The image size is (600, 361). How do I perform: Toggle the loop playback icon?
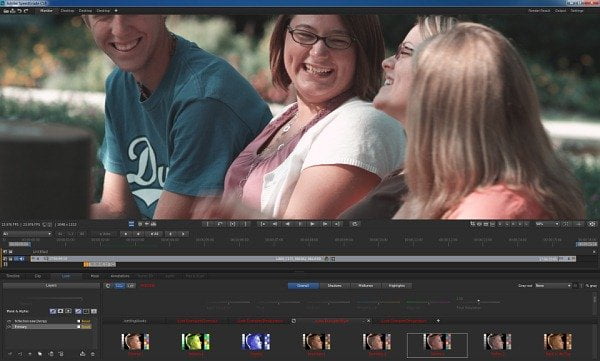click(x=354, y=224)
